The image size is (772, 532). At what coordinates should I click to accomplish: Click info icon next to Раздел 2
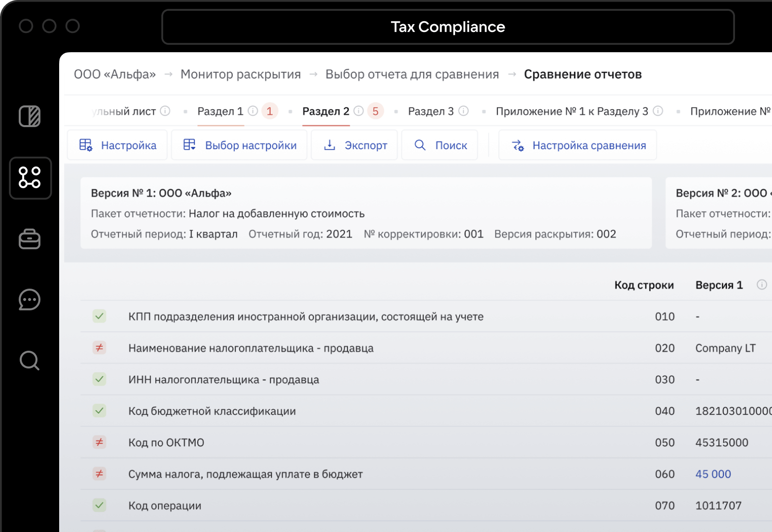click(x=359, y=111)
